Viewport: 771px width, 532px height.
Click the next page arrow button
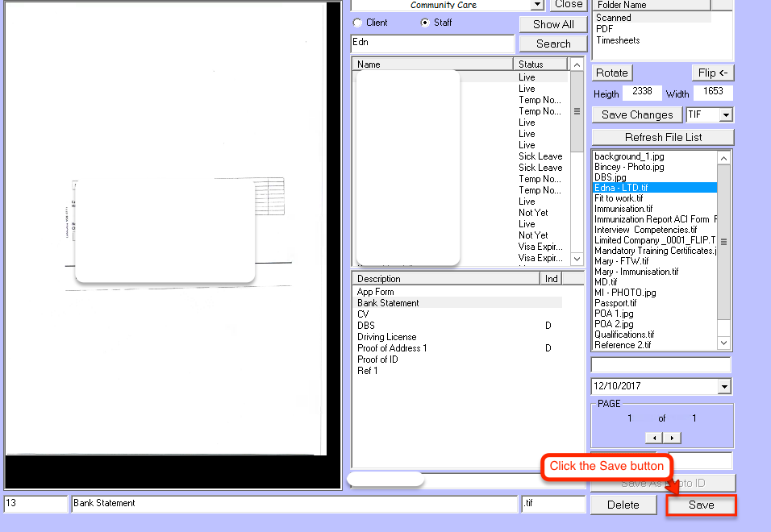(672, 438)
